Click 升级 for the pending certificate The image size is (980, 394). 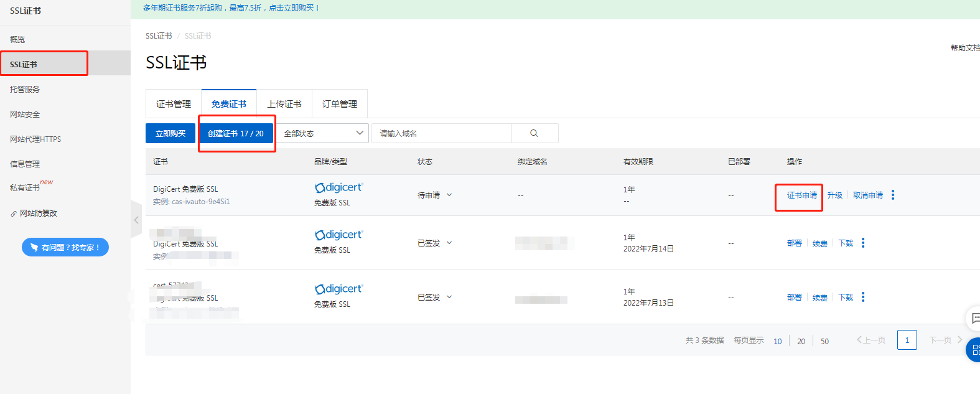point(835,195)
